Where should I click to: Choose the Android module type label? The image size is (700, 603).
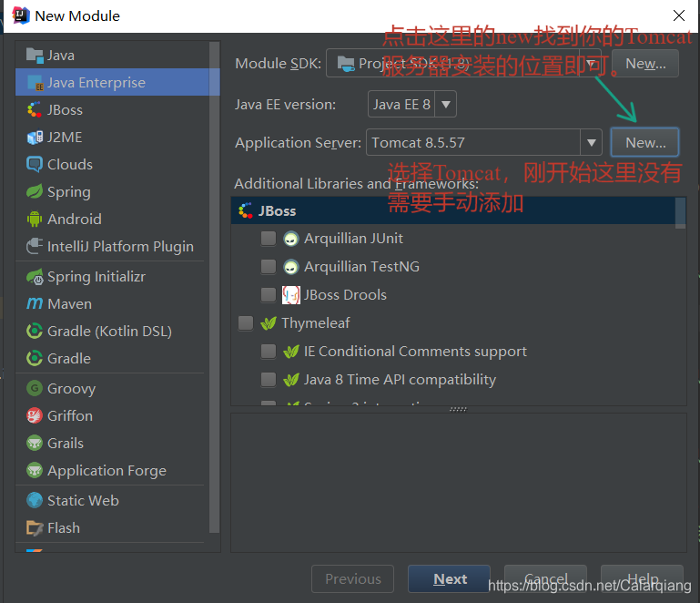75,220
